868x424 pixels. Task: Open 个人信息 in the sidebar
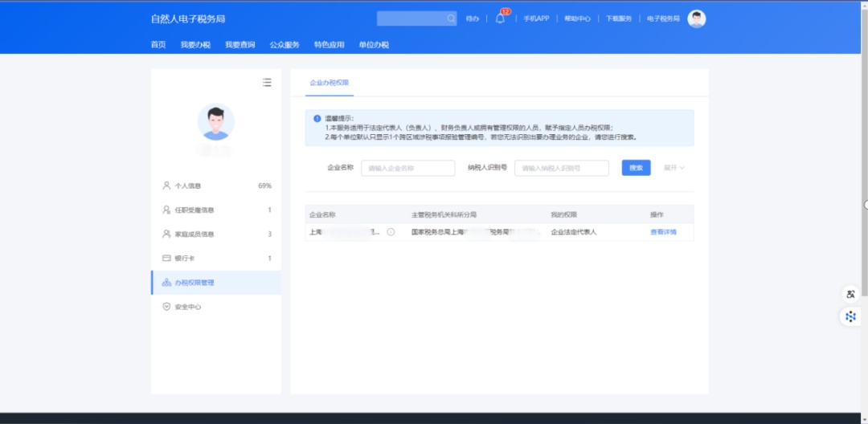point(188,185)
